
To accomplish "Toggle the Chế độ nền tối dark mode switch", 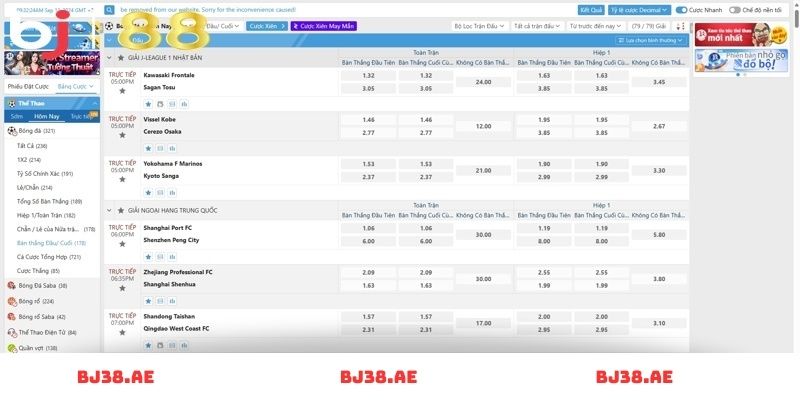I will pyautogui.click(x=735, y=10).
